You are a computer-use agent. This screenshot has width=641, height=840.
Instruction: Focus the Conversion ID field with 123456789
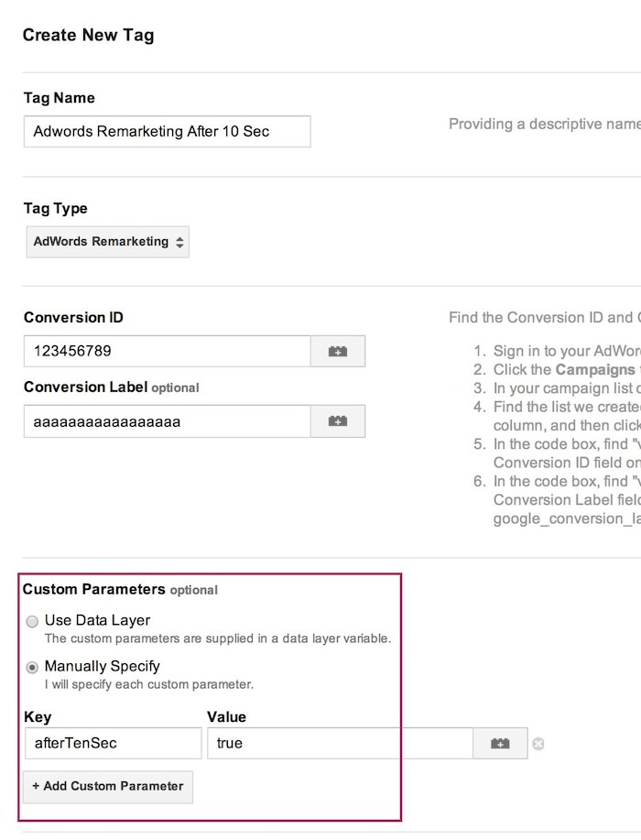tap(167, 352)
